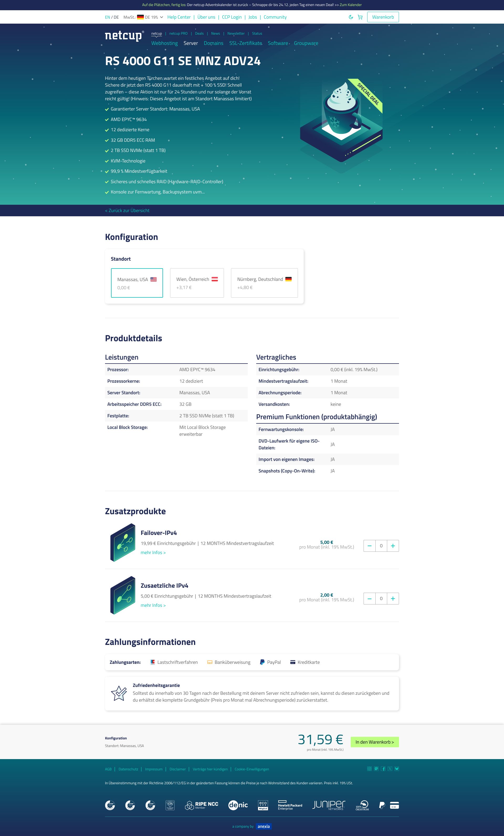Open the Help Center link
Screen dimensions: 504x836
pos(179,17)
